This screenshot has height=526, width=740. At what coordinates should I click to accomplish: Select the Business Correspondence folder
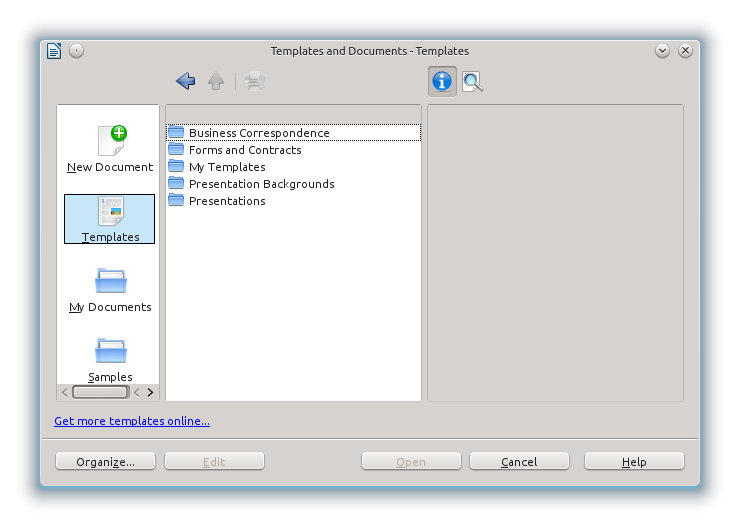[258, 133]
